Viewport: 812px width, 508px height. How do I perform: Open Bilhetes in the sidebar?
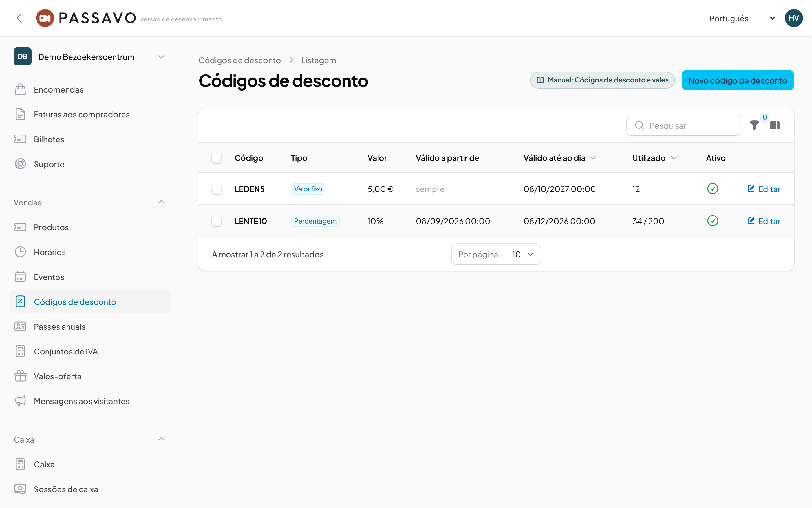pos(90,139)
